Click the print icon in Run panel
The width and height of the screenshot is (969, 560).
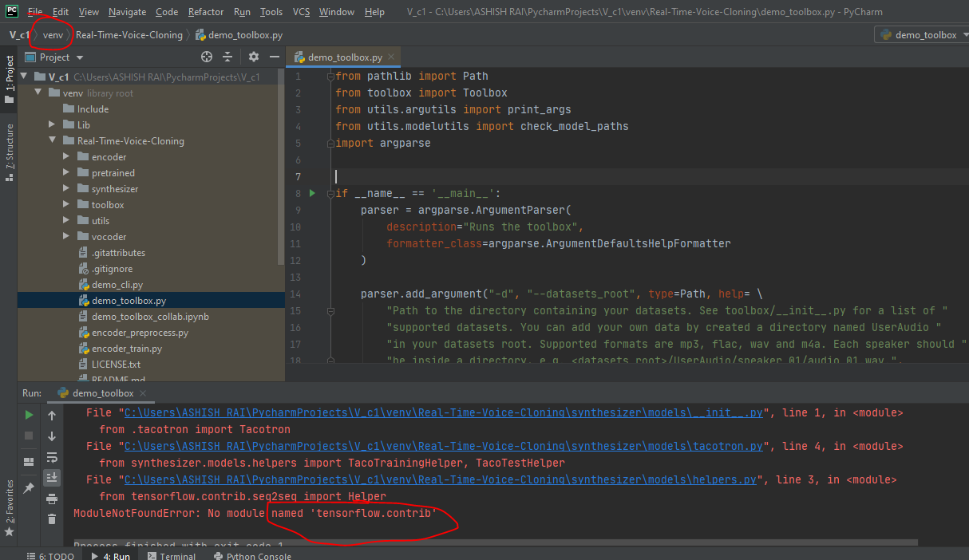[x=52, y=499]
